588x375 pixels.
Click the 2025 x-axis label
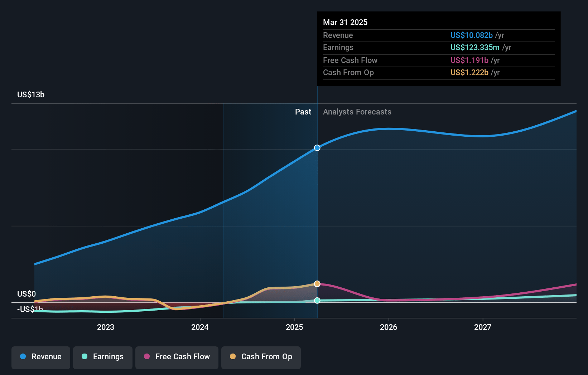coord(294,327)
